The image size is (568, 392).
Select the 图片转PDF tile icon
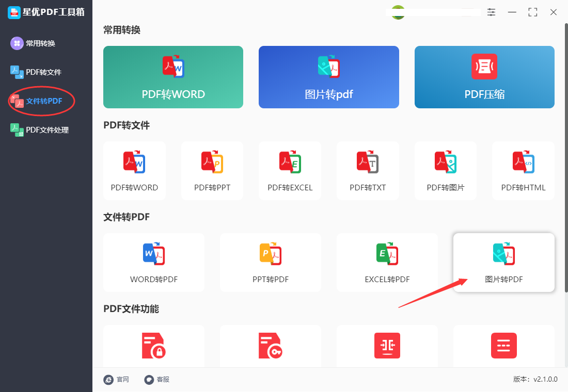[504, 254]
